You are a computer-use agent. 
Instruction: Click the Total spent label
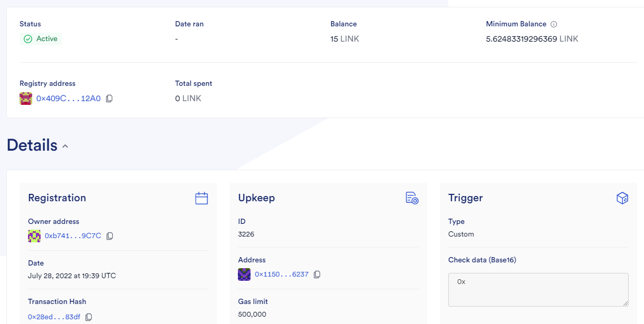(194, 84)
